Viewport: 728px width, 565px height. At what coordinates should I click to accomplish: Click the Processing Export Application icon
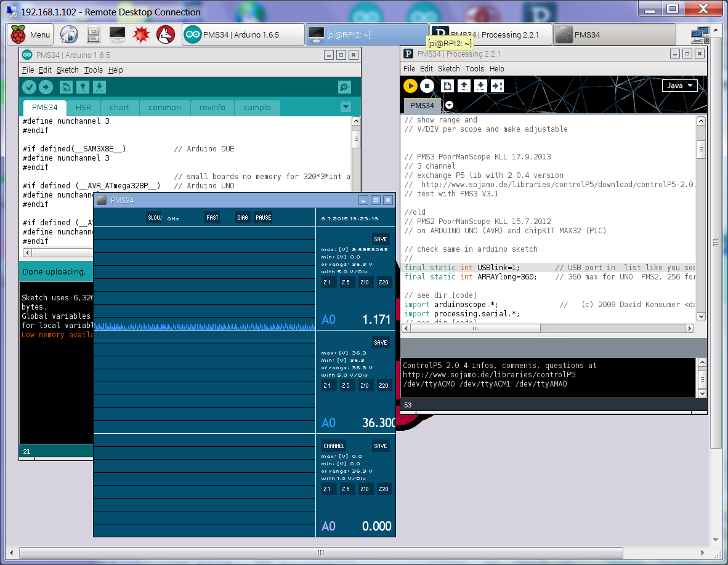tap(498, 86)
